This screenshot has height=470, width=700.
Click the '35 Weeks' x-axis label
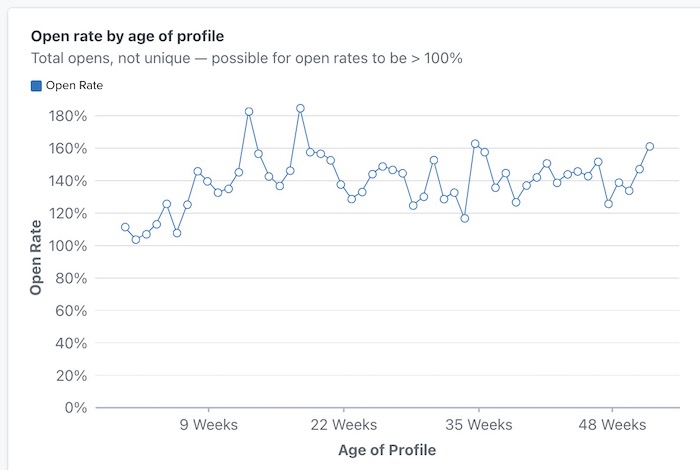(x=477, y=425)
